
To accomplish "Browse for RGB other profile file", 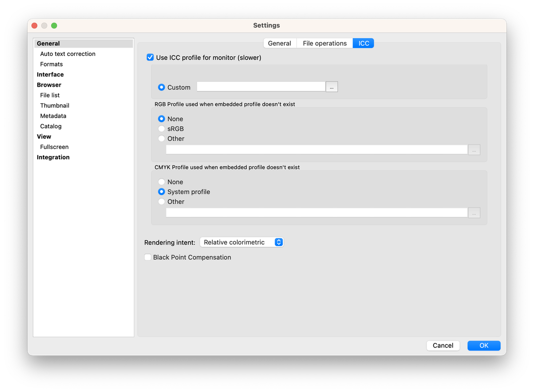I will pos(474,150).
